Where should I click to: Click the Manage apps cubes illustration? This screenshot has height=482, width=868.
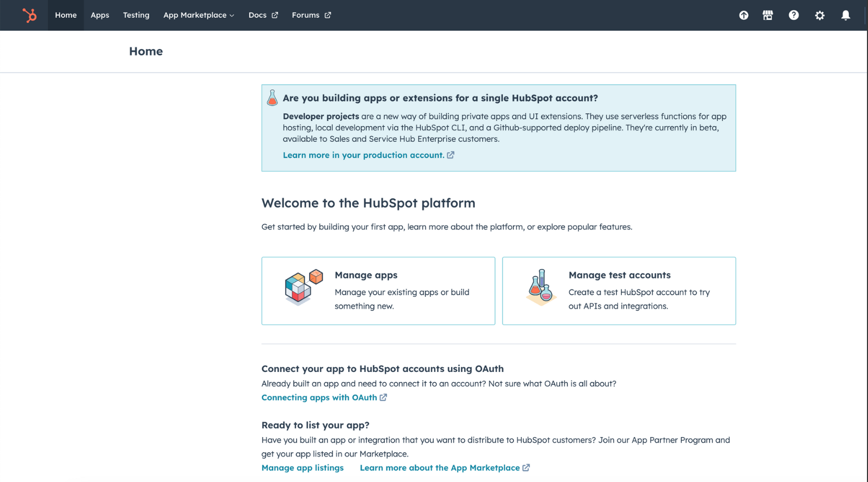point(303,287)
